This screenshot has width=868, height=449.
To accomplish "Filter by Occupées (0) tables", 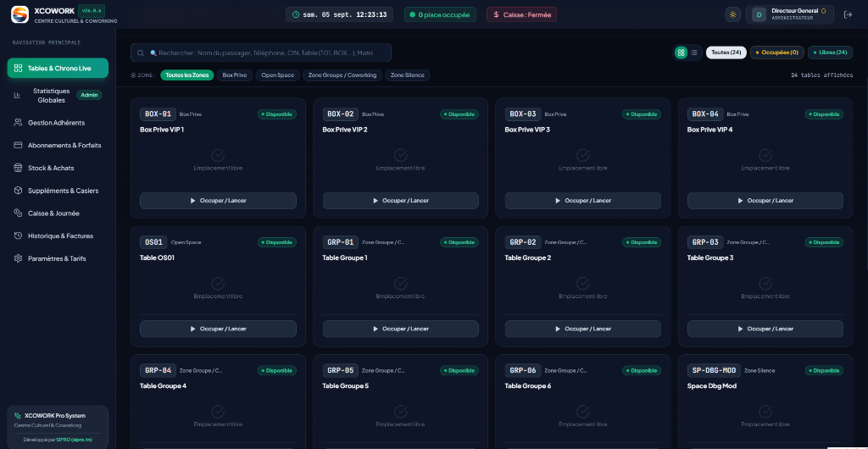I will point(777,53).
